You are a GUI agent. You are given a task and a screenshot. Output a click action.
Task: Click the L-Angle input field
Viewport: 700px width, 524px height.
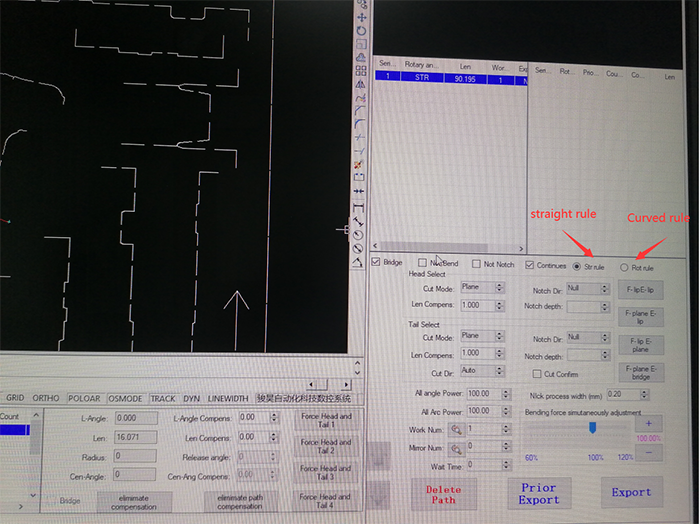(136, 418)
